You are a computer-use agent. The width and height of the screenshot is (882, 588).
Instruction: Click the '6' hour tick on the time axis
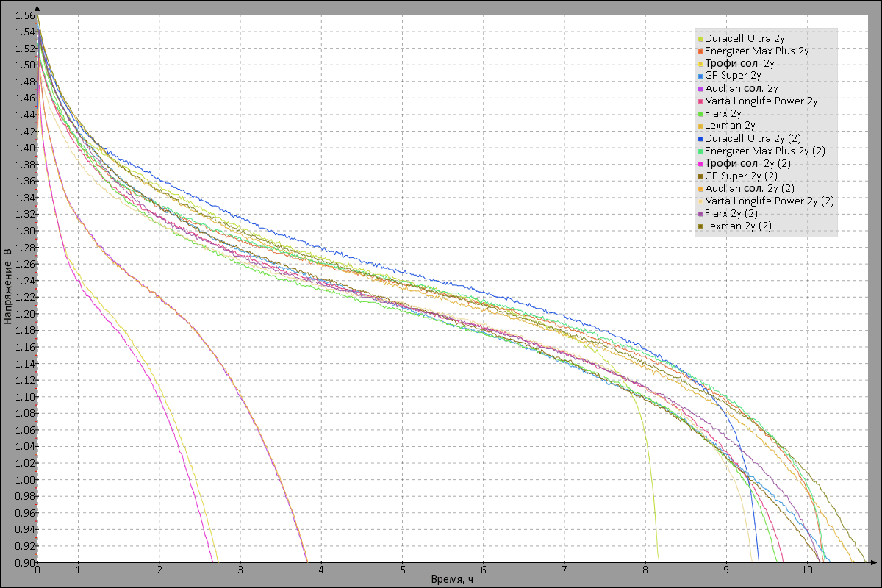483,570
